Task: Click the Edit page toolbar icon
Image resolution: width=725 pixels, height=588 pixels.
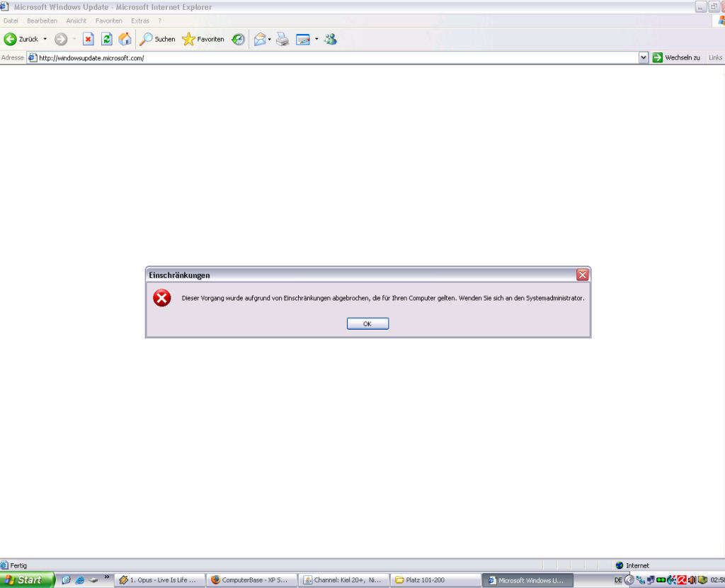Action: [303, 40]
